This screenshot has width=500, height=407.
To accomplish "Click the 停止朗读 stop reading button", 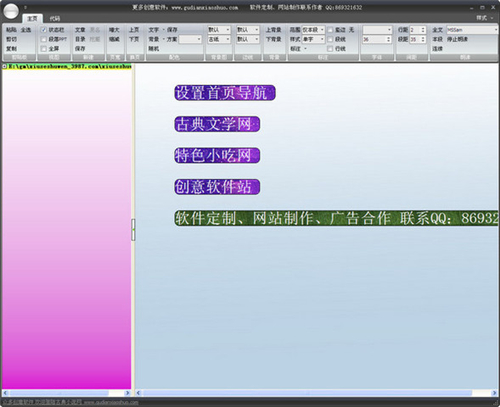I will 457,39.
